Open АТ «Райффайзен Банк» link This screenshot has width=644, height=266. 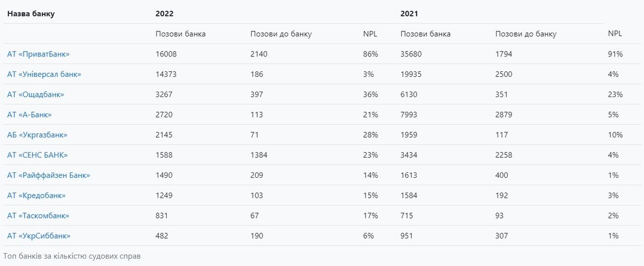point(49,175)
